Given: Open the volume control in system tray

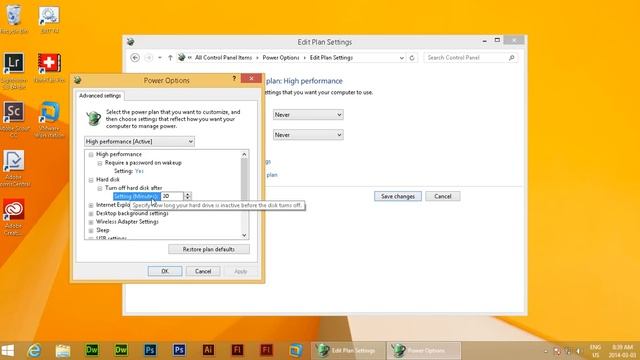Looking at the screenshot, I should point(579,351).
